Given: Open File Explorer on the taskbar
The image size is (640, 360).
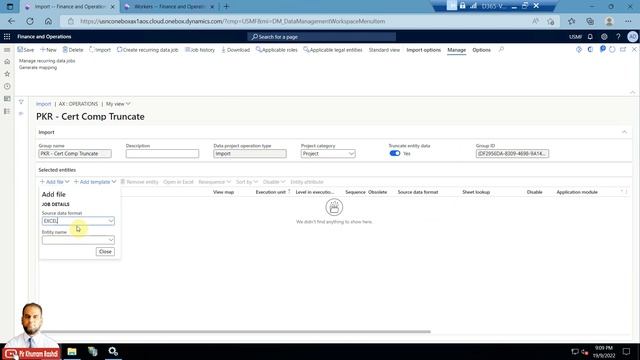Looking at the screenshot, I should (72, 351).
